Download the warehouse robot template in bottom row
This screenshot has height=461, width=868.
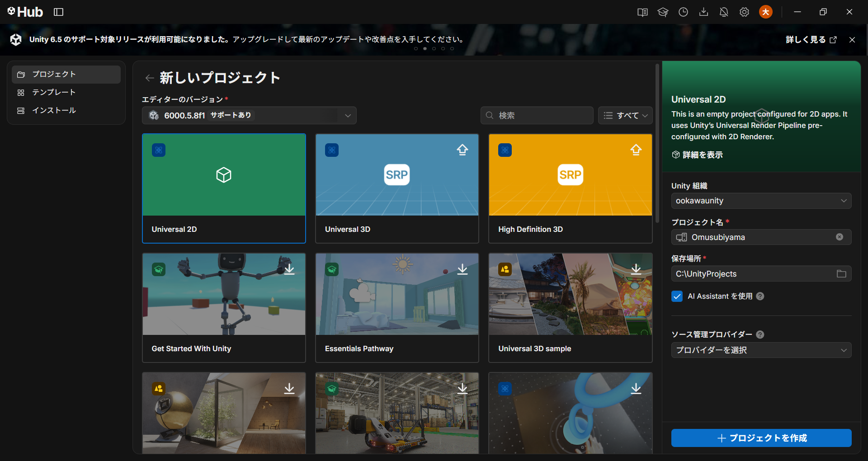point(462,389)
